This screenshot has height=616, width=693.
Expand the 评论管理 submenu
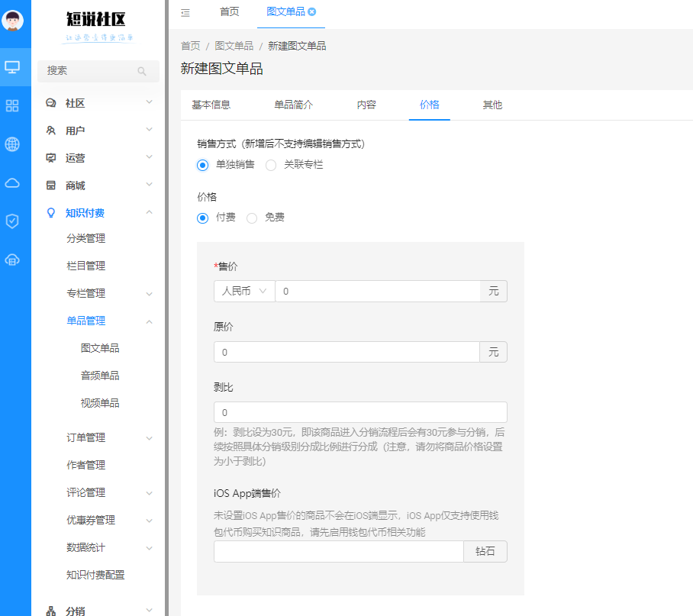click(150, 493)
